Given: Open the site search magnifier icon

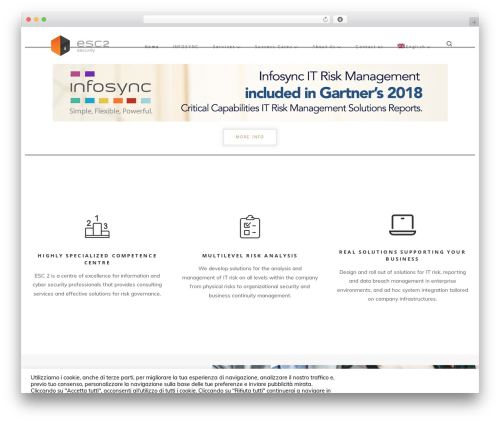Looking at the screenshot, I should [449, 44].
